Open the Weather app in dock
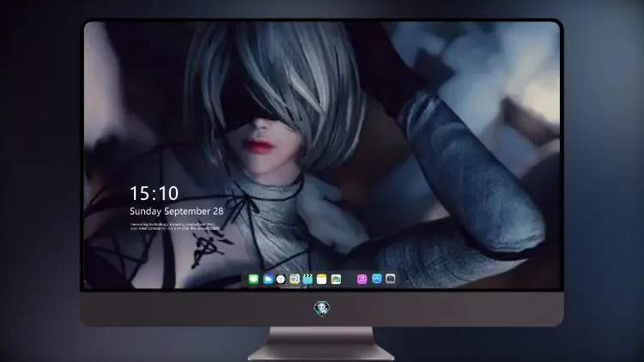644x362 pixels. (x=268, y=279)
